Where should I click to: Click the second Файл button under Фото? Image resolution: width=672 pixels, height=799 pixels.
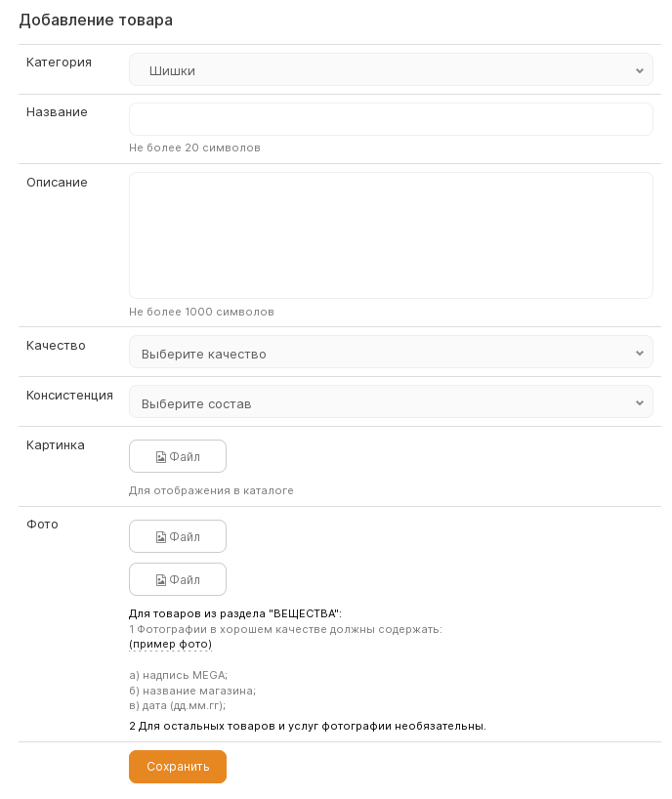point(177,579)
